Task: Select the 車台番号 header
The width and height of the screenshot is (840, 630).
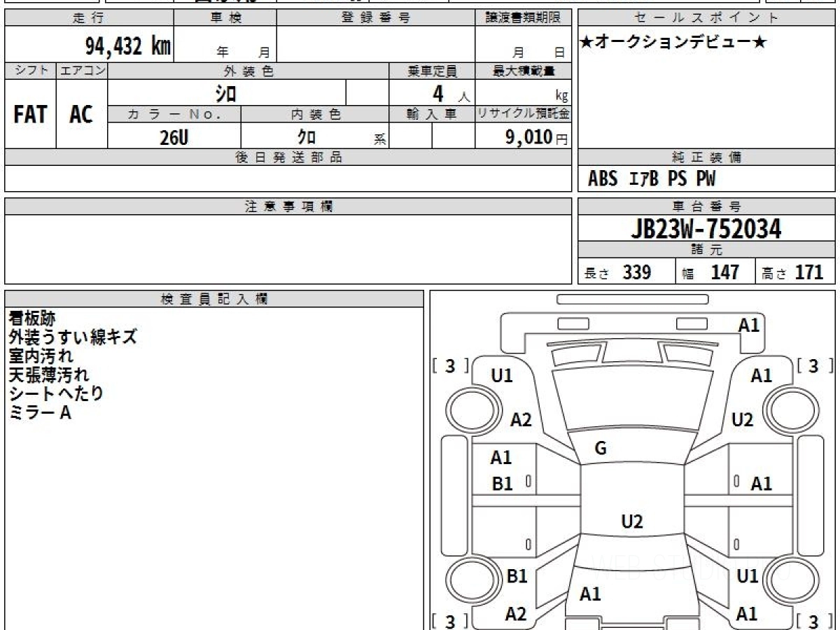Action: pyautogui.click(x=707, y=206)
